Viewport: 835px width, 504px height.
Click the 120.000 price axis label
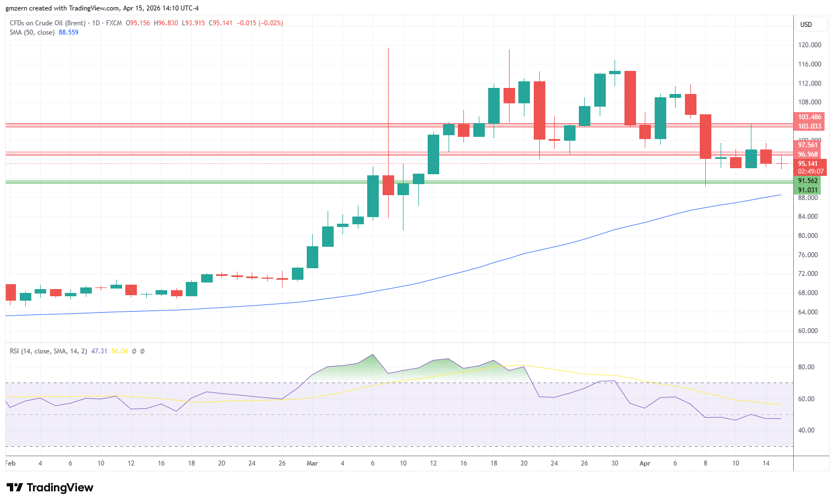810,45
